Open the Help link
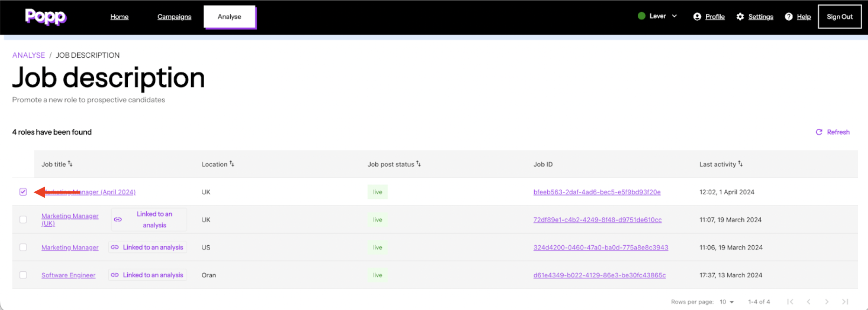Image resolution: width=868 pixels, height=310 pixels. [x=804, y=17]
